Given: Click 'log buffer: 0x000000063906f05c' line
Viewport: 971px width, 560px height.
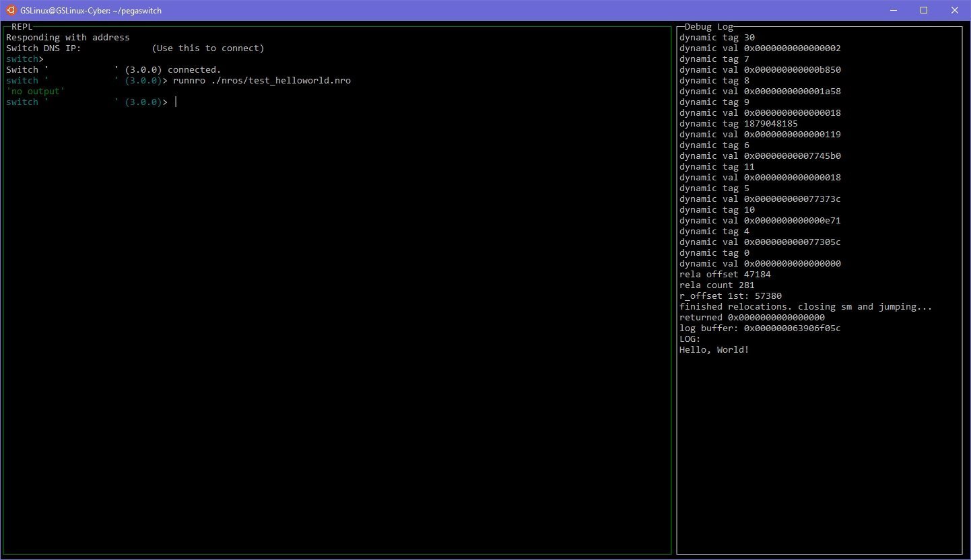Looking at the screenshot, I should (760, 328).
